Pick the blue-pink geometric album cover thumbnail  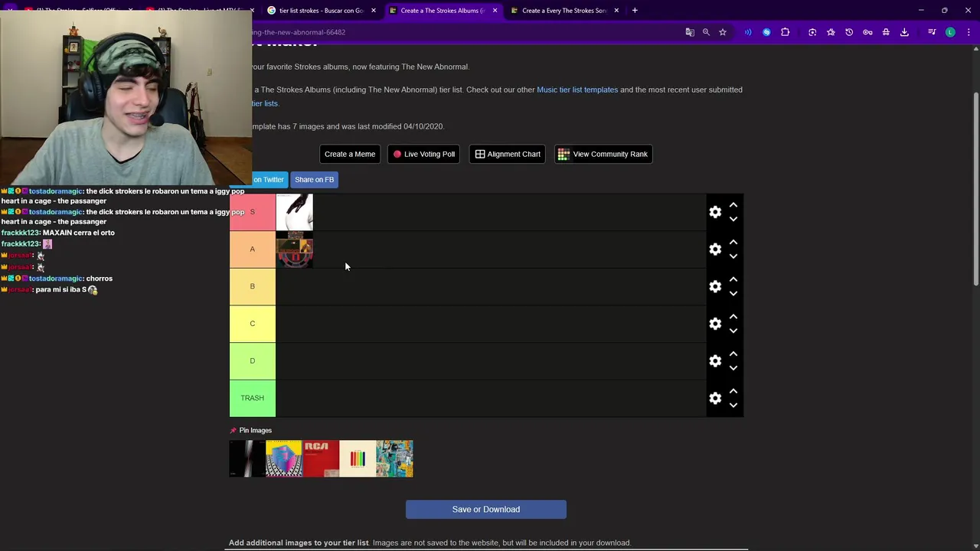click(284, 458)
